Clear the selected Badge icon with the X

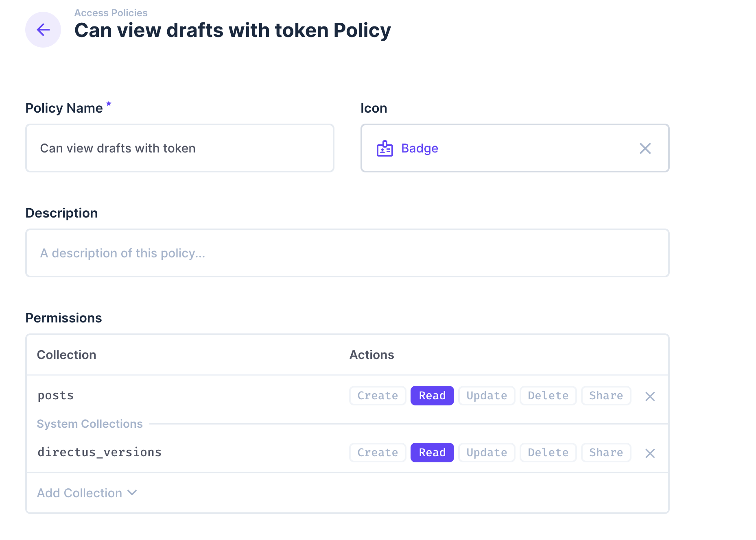645,148
